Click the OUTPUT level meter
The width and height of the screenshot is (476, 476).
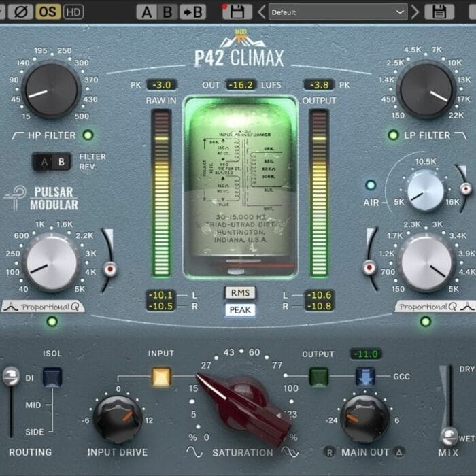click(x=319, y=193)
